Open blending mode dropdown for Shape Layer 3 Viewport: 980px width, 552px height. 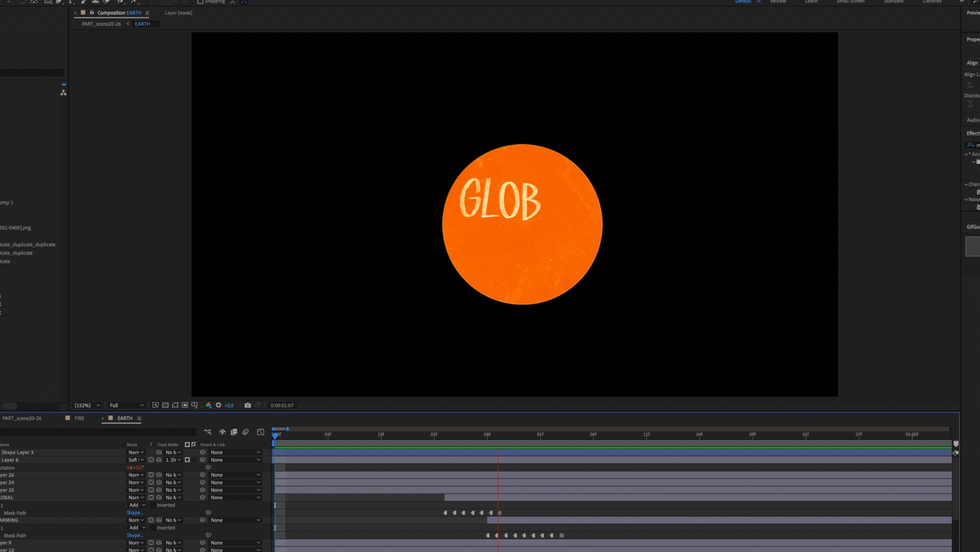click(136, 453)
